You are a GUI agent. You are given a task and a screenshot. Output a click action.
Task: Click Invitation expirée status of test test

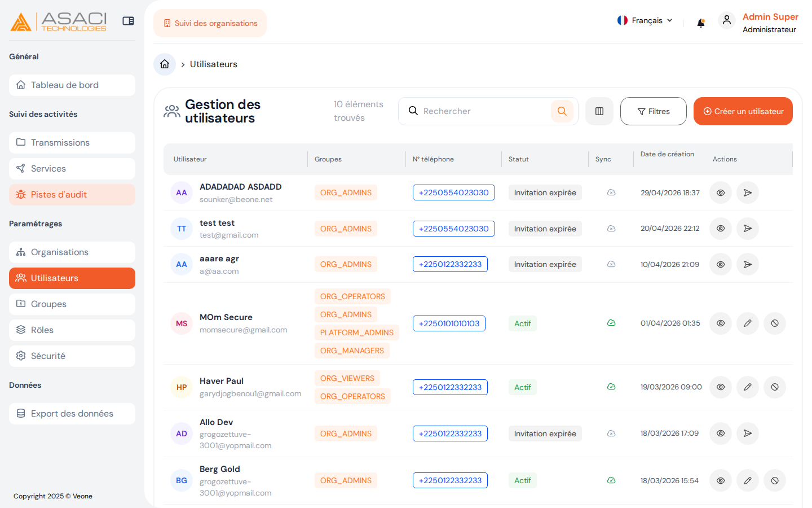[545, 229]
